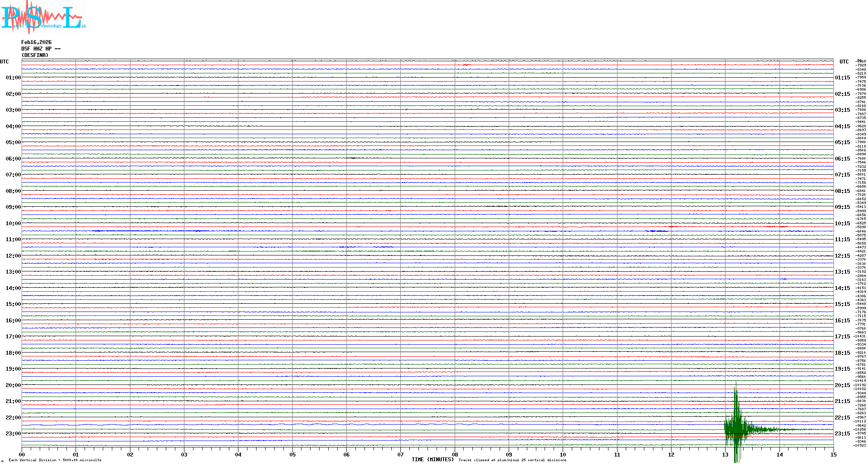Click the left UTC header label
The image size is (868, 466).
[x=4, y=62]
